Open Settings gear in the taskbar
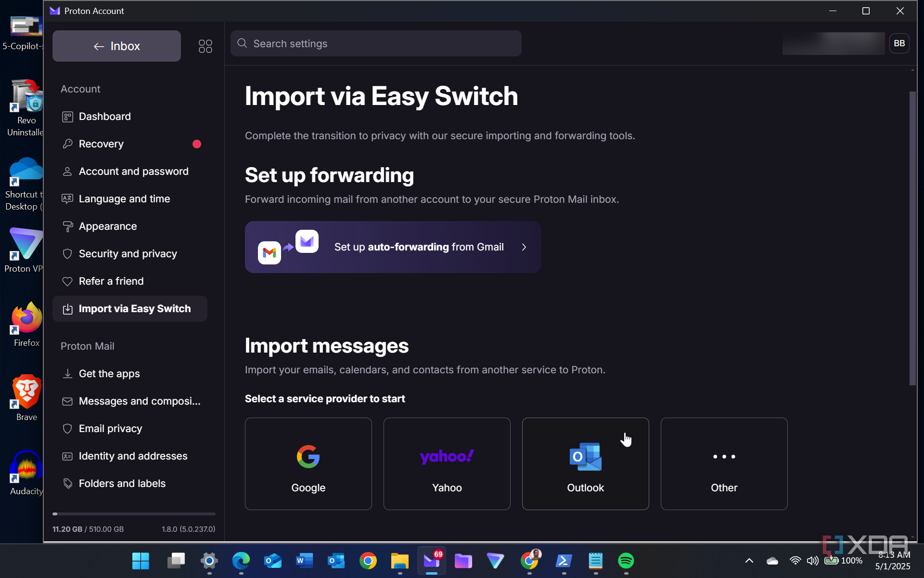The height and width of the screenshot is (578, 924). tap(209, 561)
